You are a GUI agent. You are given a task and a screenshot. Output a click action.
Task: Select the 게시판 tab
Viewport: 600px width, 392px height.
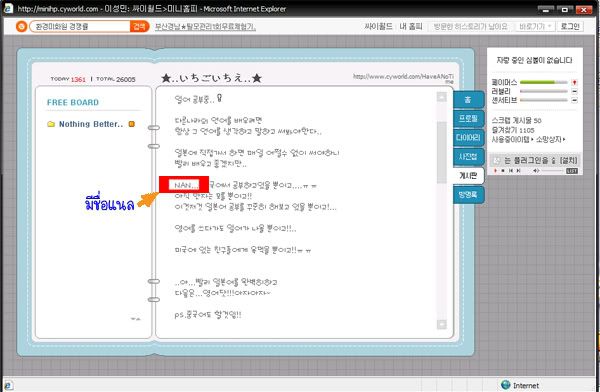(468, 176)
